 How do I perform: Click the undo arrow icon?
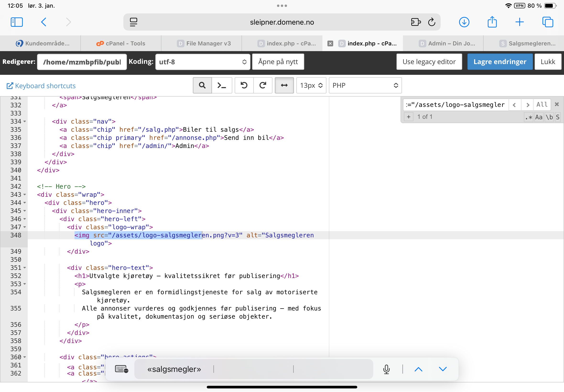244,85
